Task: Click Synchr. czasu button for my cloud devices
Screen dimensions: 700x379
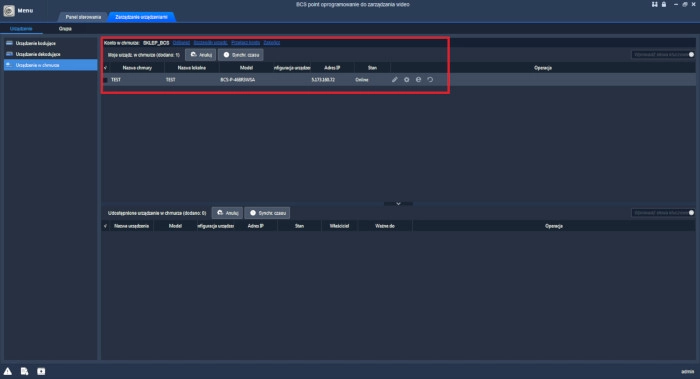Action: tap(241, 55)
